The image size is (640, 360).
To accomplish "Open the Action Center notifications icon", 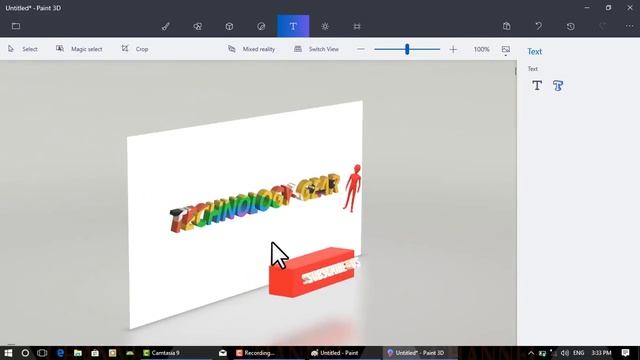I will 626,353.
